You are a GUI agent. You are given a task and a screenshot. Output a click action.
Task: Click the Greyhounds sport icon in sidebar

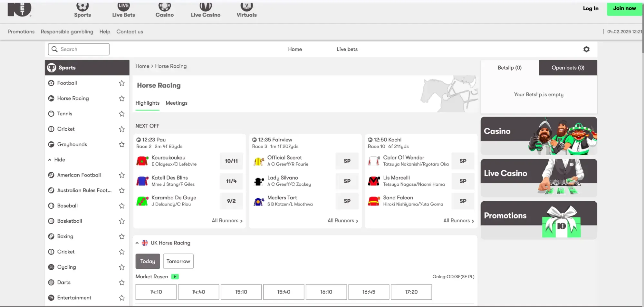(x=51, y=144)
